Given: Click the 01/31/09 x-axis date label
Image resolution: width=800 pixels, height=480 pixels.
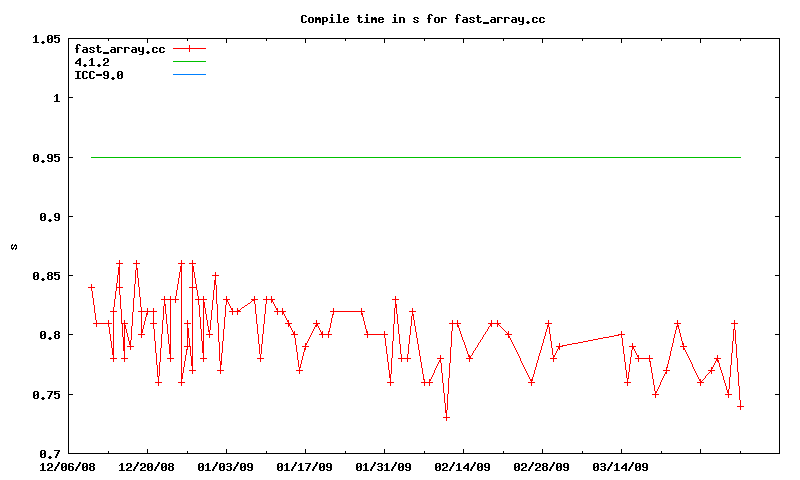Looking at the screenshot, I should pyautogui.click(x=383, y=467).
